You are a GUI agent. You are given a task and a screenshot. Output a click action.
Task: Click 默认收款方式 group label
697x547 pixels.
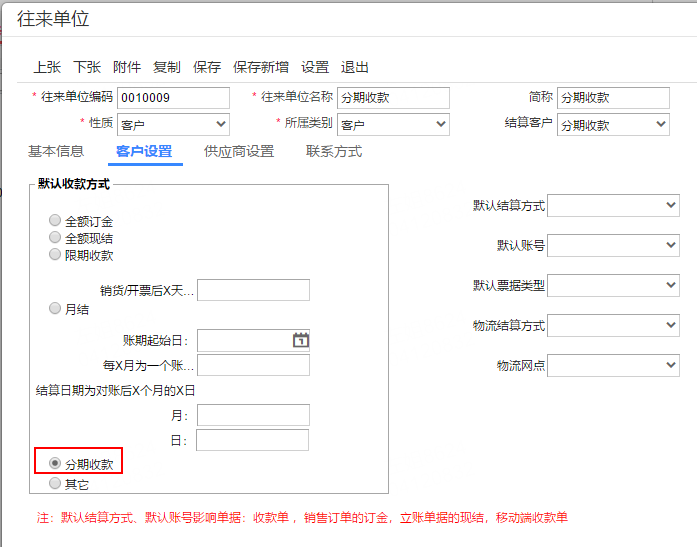[x=74, y=184]
